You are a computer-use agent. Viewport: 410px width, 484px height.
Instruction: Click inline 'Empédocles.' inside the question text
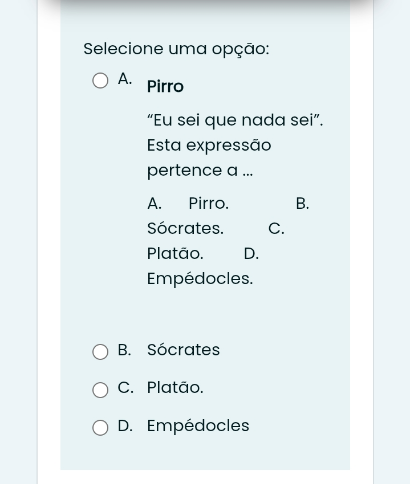pos(200,278)
